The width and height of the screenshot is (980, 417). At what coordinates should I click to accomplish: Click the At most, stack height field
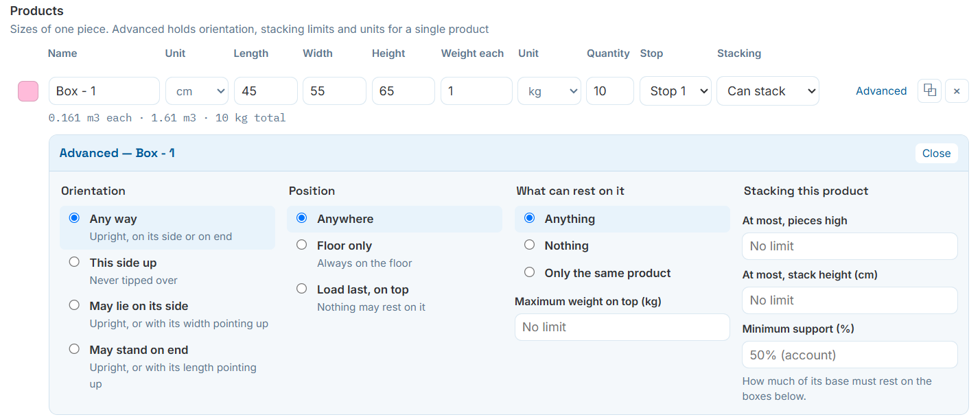[x=850, y=300]
